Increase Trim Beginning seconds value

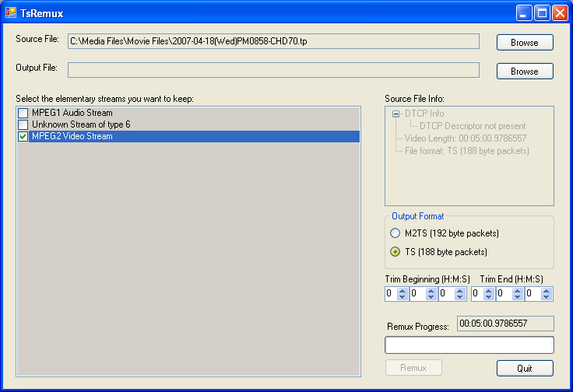459,291
